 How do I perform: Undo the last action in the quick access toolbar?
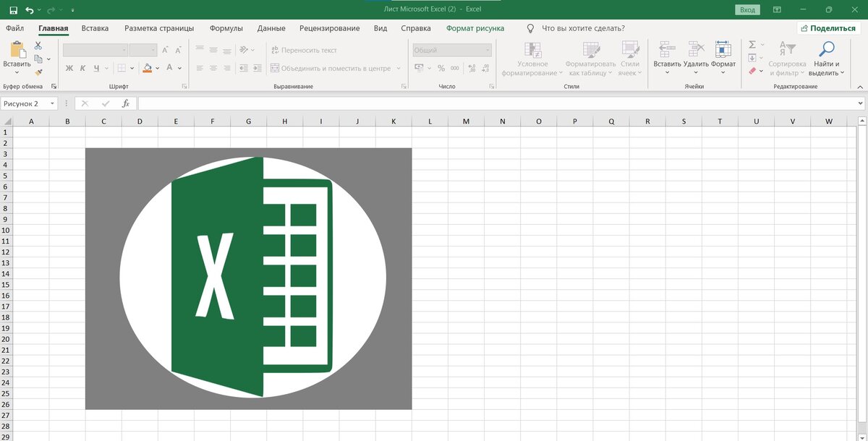(x=30, y=10)
